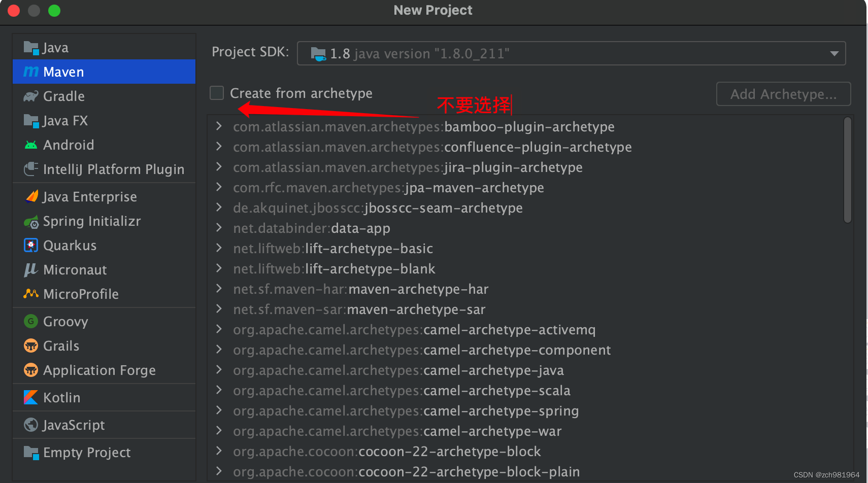The image size is (868, 483).
Task: Select camel-archetype-spring row
Action: (525, 411)
